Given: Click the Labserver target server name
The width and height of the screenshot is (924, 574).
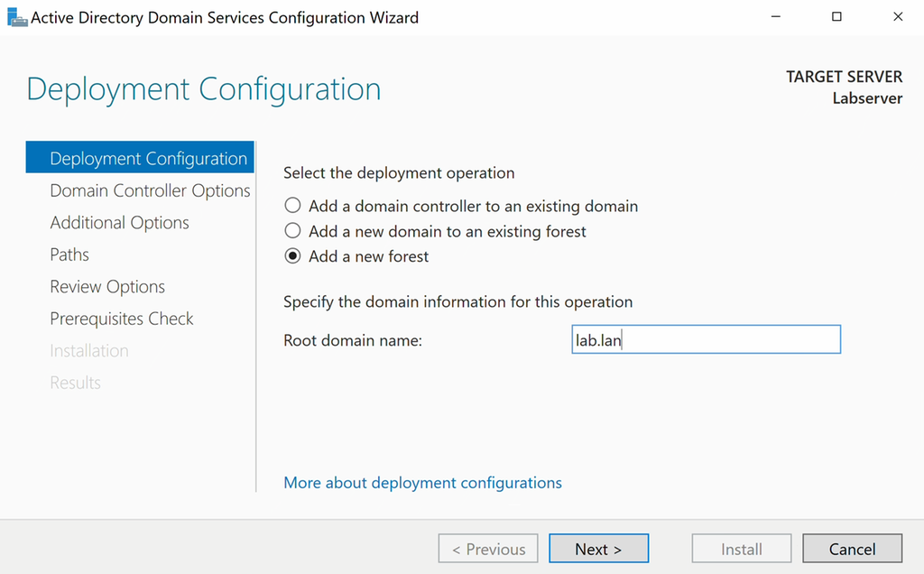Looking at the screenshot, I should 867,98.
